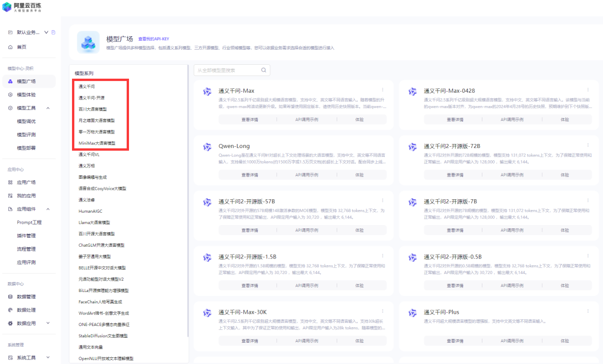Collapse the 模型工具 menu section arrow
The height and width of the screenshot is (364, 603).
tap(48, 108)
